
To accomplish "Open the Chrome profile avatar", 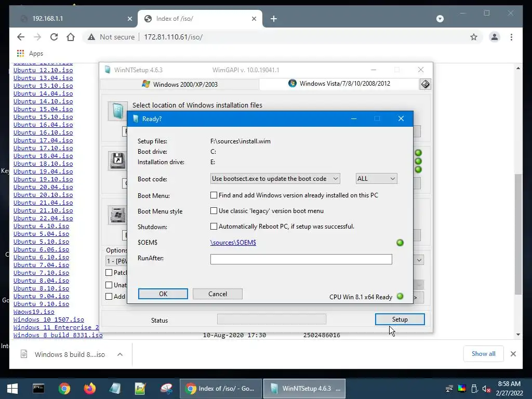I will pos(495,37).
